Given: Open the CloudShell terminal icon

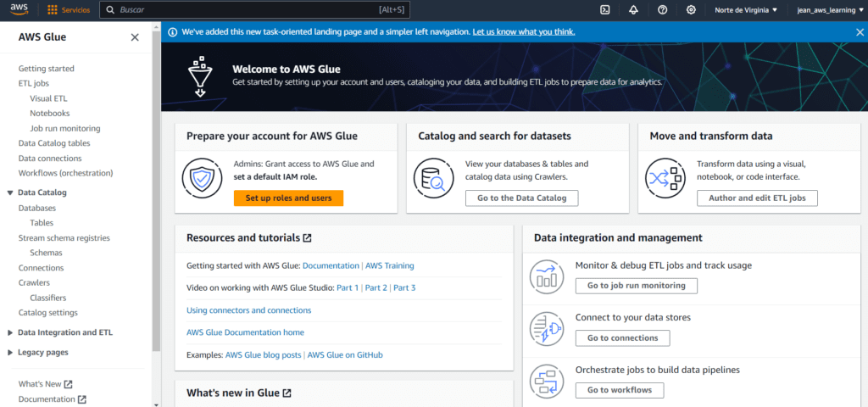Looking at the screenshot, I should [x=605, y=9].
